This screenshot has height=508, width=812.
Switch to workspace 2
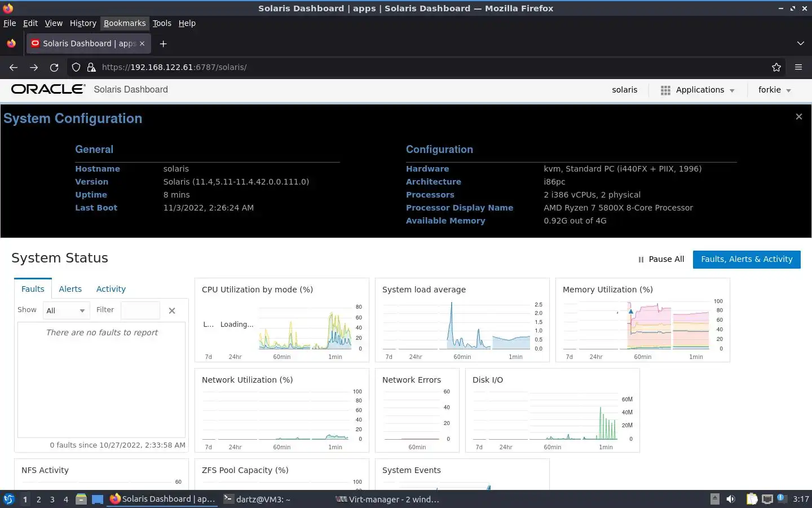[38, 500]
